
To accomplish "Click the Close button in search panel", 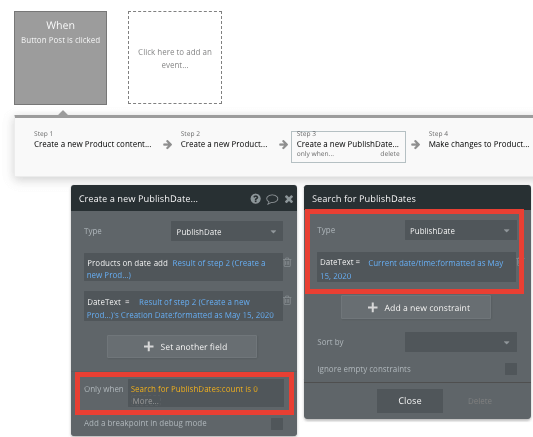I will tap(410, 401).
